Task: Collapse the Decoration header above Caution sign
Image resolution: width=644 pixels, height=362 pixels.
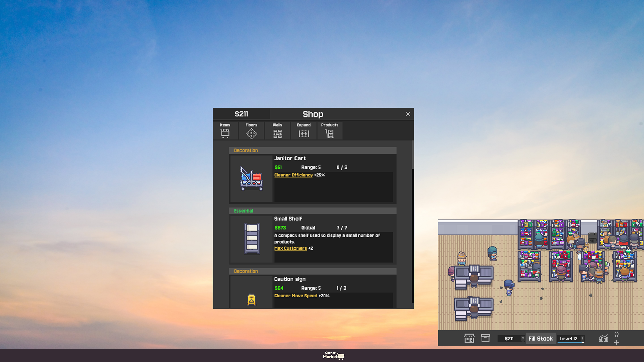Action: click(x=313, y=271)
